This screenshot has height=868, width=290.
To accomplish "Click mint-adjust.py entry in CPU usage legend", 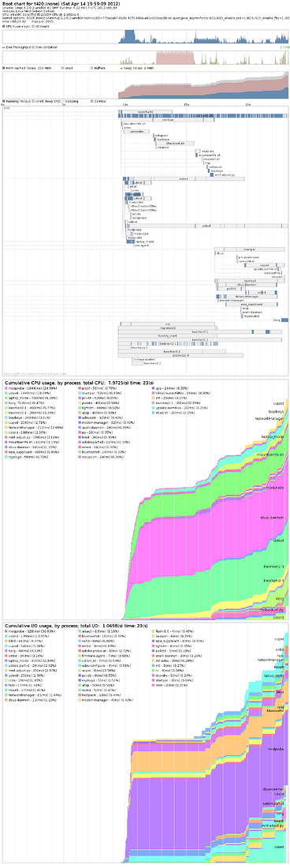I will point(32,436).
